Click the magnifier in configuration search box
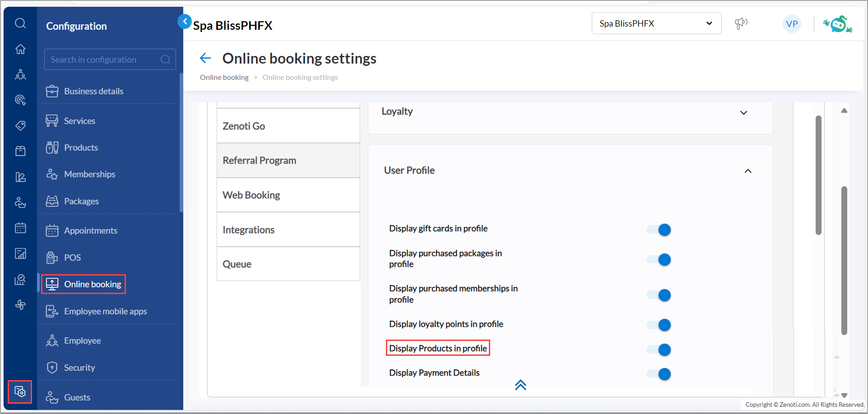The width and height of the screenshot is (868, 414). click(x=166, y=60)
